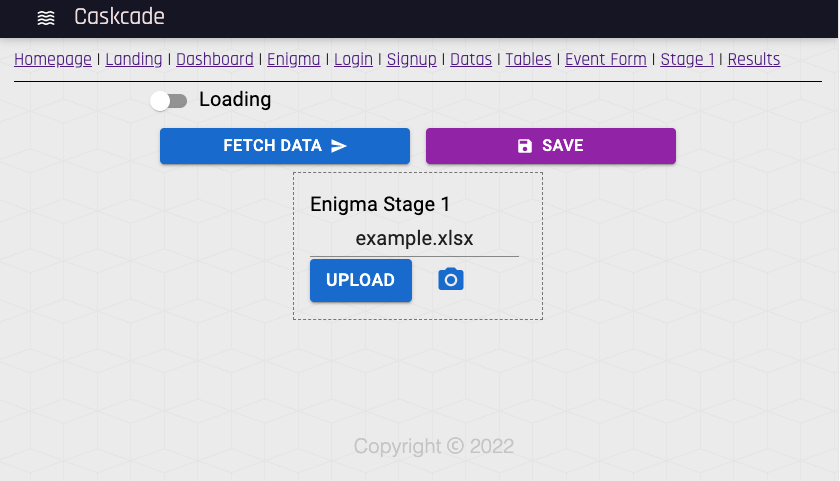Click the send arrow icon on Fetch Data
The image size is (840, 481).
[x=339, y=146]
